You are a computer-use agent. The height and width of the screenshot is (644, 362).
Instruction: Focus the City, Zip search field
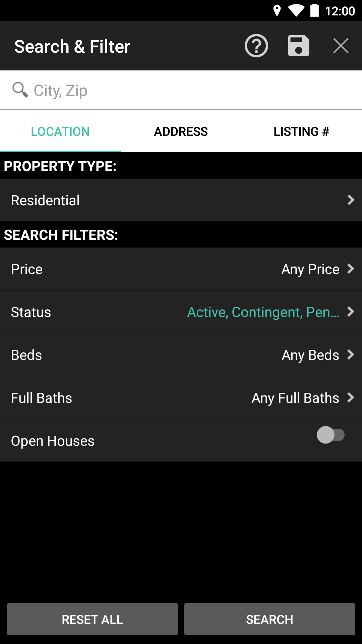click(x=181, y=90)
